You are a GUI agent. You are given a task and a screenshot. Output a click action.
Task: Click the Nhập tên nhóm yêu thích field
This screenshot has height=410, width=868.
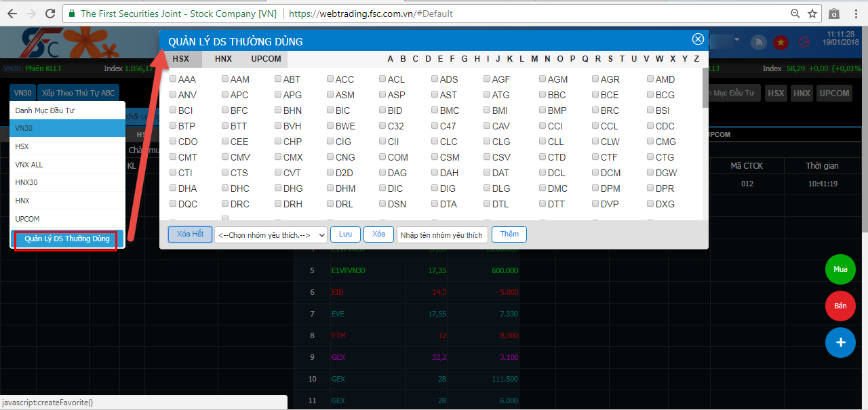pos(441,234)
